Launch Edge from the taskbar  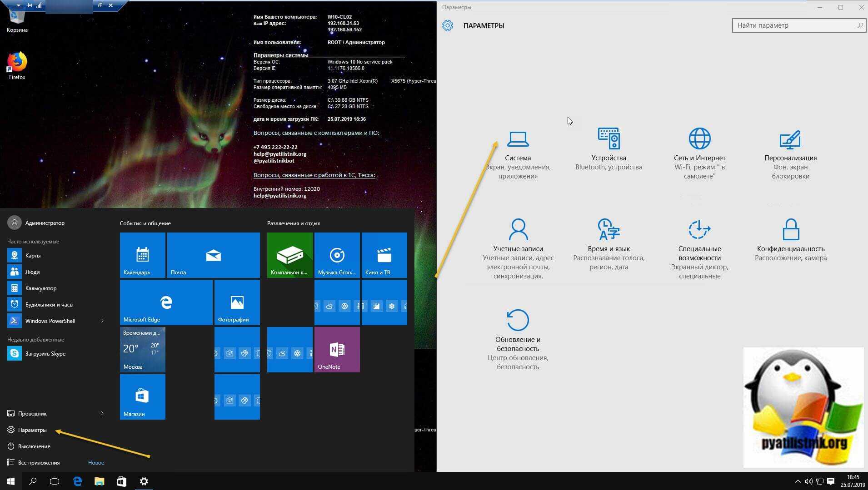click(x=77, y=481)
